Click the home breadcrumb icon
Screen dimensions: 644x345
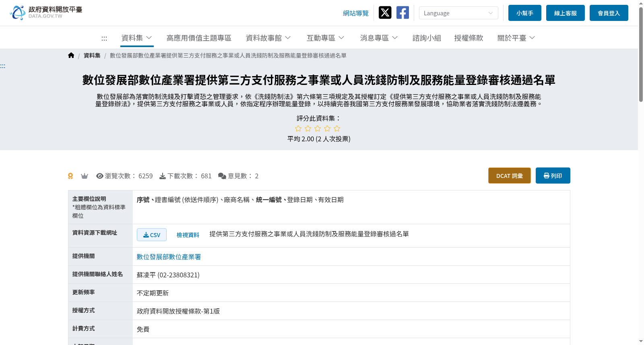[71, 56]
